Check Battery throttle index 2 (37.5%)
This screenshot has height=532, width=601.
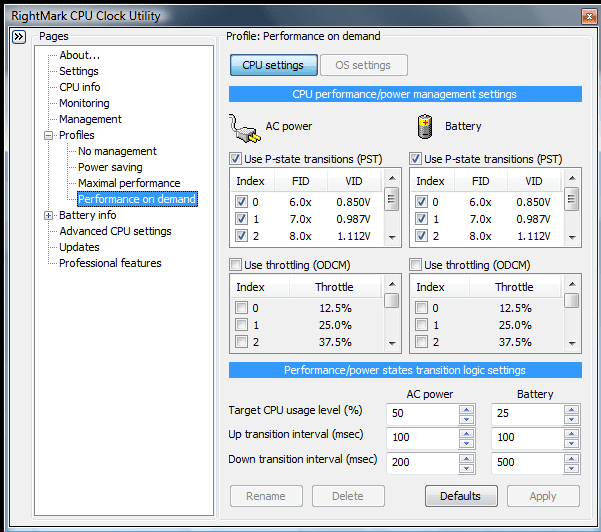click(422, 341)
